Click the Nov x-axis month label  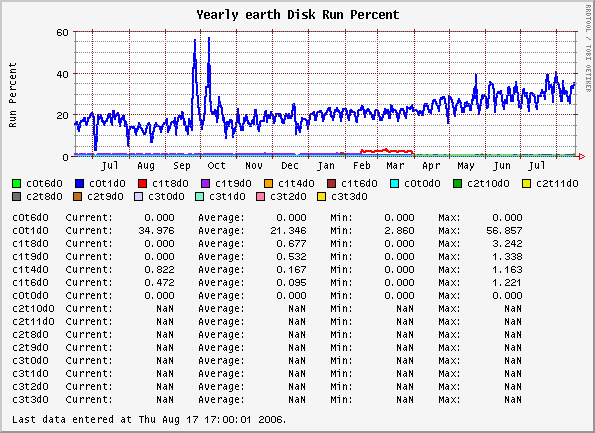point(254,166)
